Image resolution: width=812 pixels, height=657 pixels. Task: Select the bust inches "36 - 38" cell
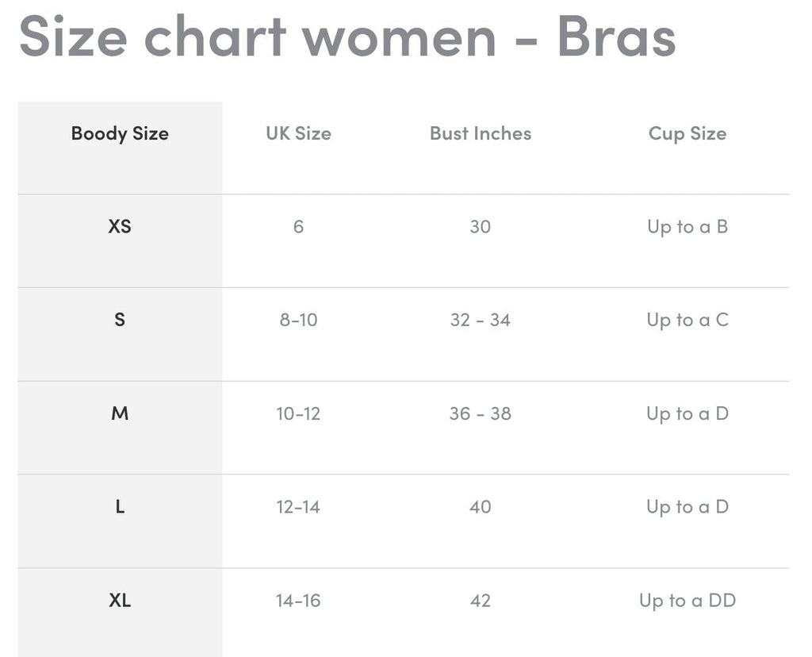481,413
